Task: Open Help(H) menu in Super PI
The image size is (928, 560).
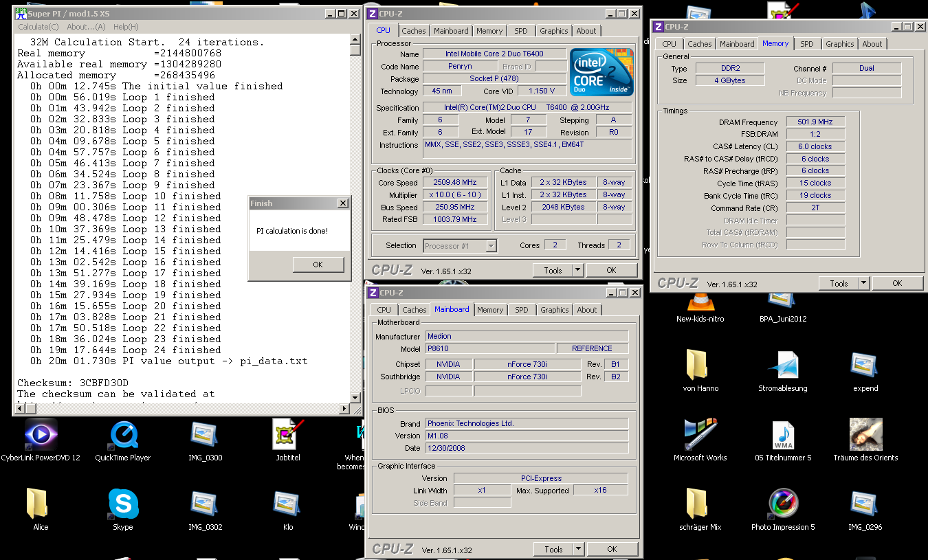Action: [x=126, y=27]
